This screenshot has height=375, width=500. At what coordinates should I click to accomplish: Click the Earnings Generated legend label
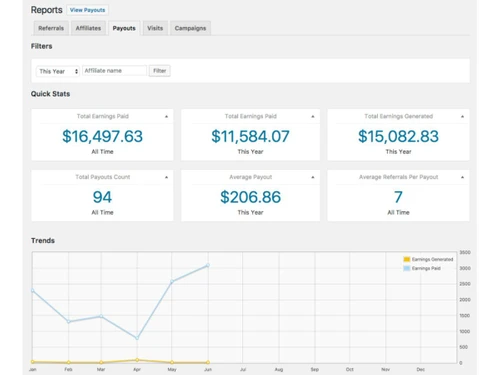coord(432,259)
